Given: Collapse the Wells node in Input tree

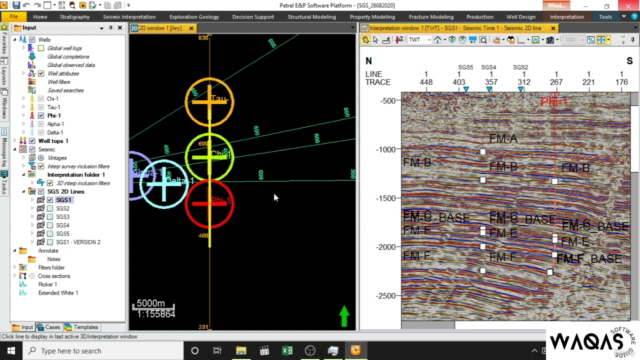Looking at the screenshot, I should [x=15, y=40].
